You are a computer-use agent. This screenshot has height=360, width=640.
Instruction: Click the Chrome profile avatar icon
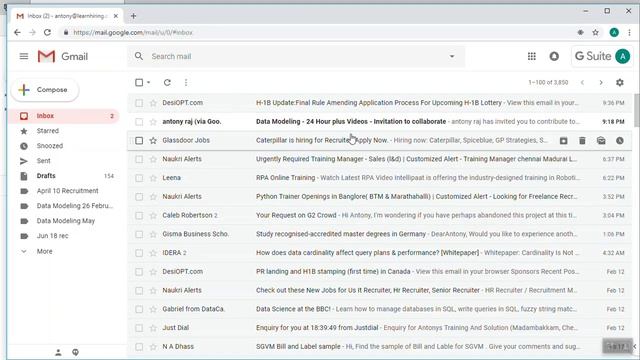tap(614, 32)
